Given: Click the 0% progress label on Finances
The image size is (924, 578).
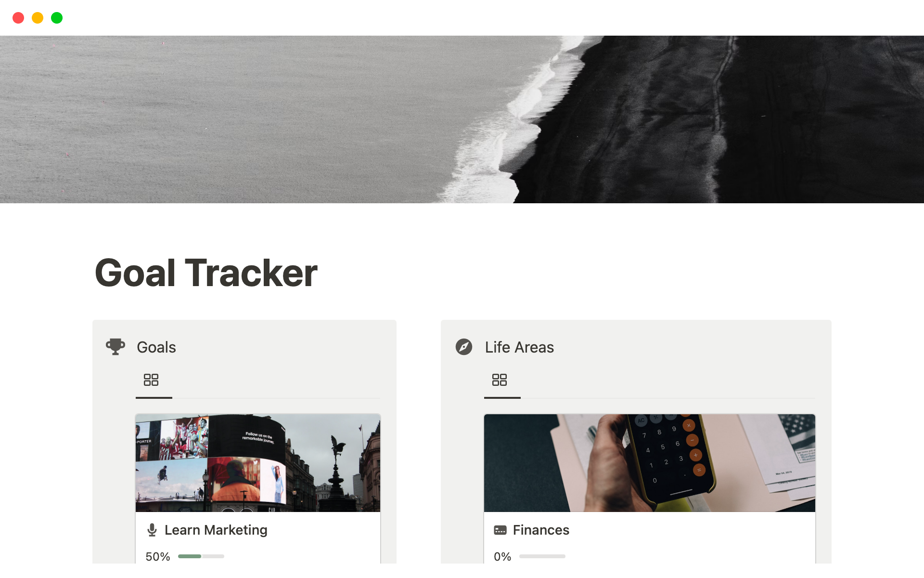Looking at the screenshot, I should (x=502, y=557).
